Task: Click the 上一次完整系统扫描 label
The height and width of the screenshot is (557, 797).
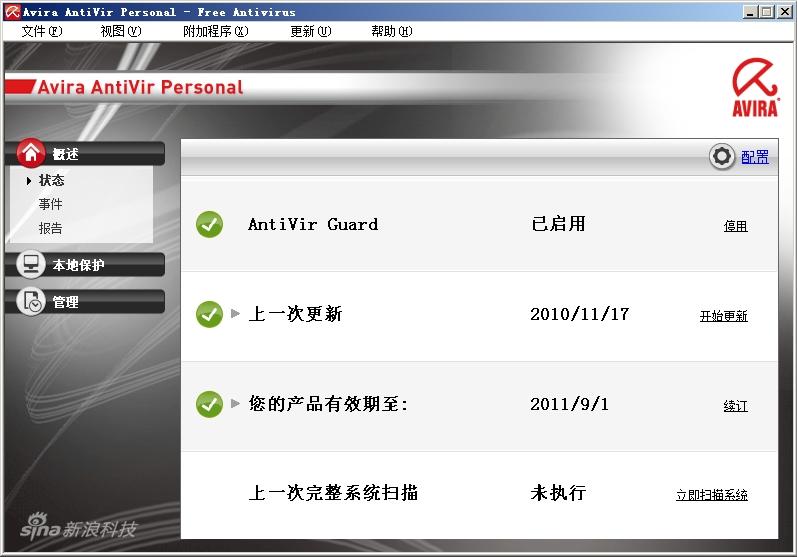Action: click(x=333, y=492)
